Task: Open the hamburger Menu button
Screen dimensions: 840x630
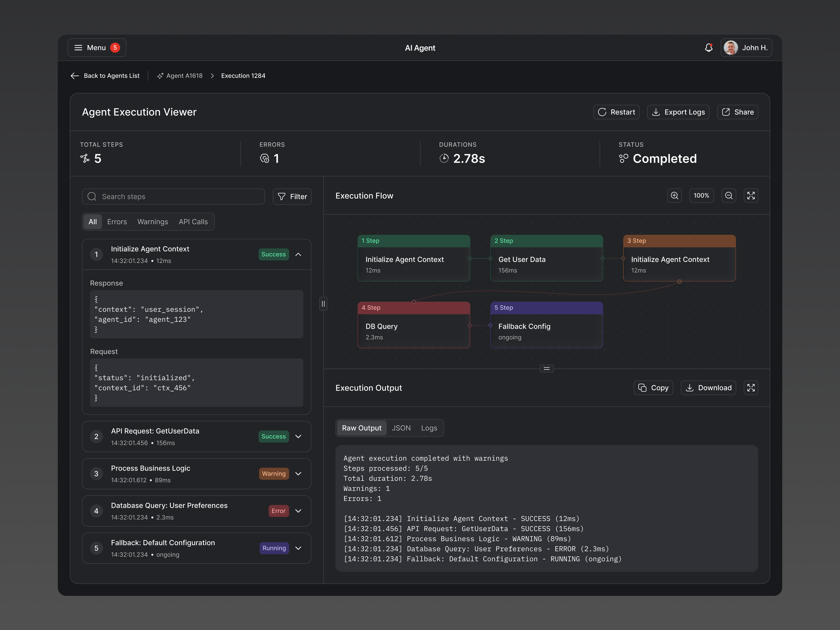Action: coord(97,48)
